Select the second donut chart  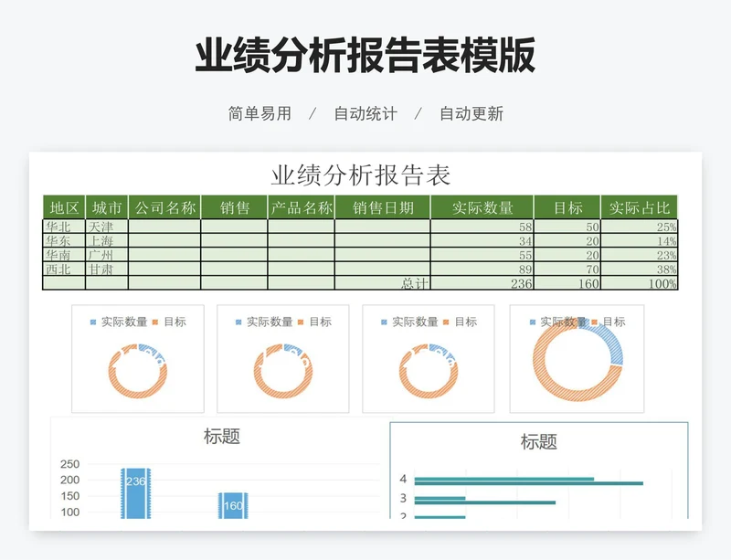coord(283,359)
